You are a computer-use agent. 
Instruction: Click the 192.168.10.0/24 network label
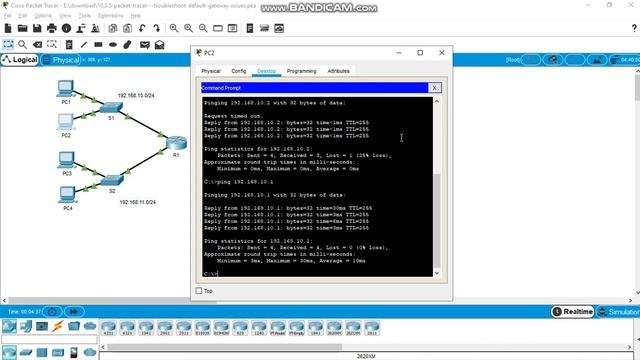(x=136, y=96)
